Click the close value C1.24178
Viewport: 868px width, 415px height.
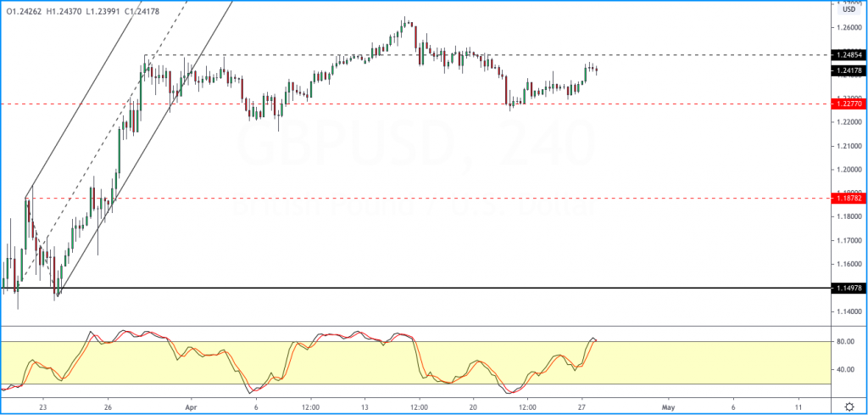(x=142, y=11)
